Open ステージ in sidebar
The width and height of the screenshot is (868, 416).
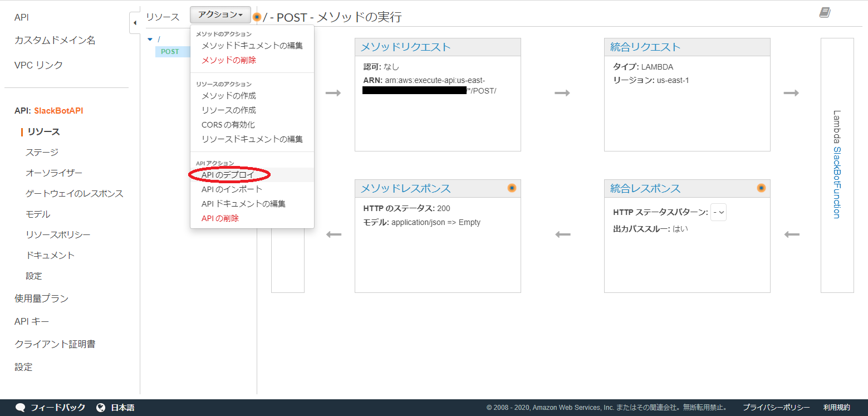point(42,153)
